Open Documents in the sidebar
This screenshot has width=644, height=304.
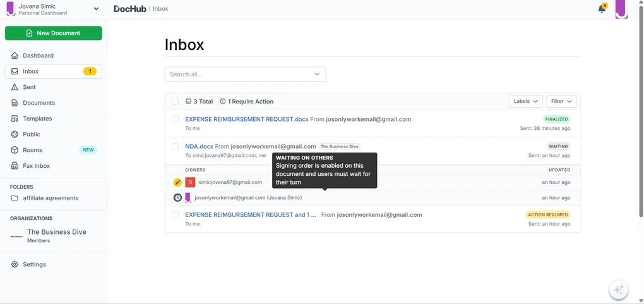tap(54, 103)
